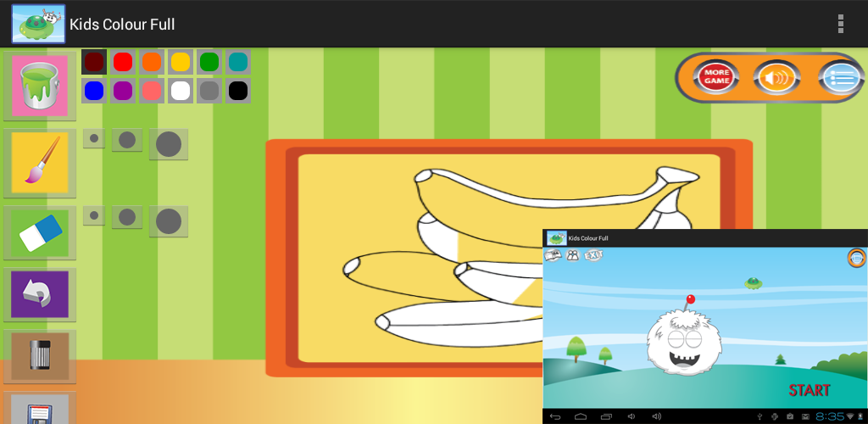Pick the blue color swatch

click(94, 91)
